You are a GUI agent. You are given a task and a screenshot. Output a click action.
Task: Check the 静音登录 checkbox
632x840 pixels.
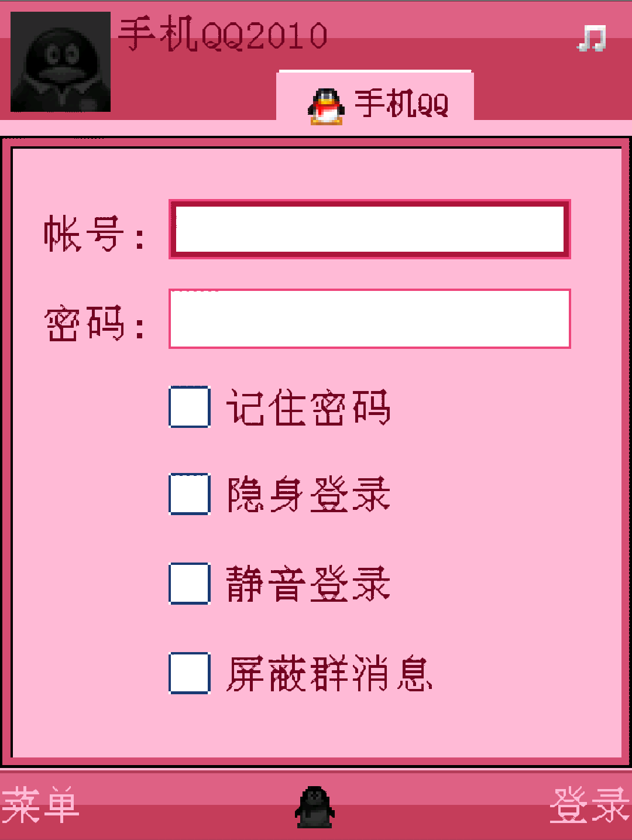pyautogui.click(x=190, y=583)
